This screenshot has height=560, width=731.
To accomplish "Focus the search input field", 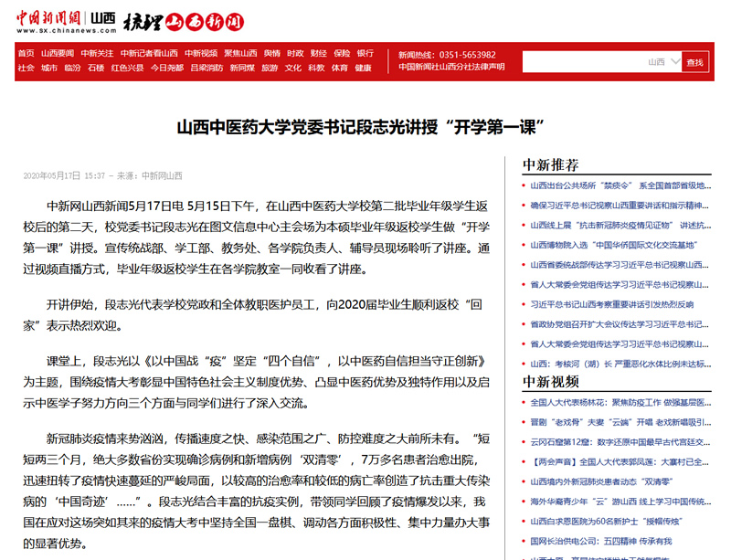I will (x=585, y=62).
